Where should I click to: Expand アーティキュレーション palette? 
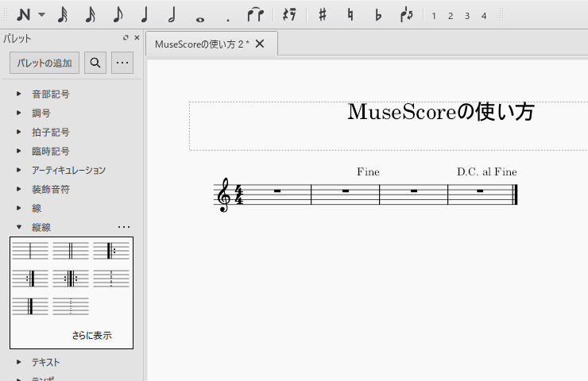(x=19, y=170)
